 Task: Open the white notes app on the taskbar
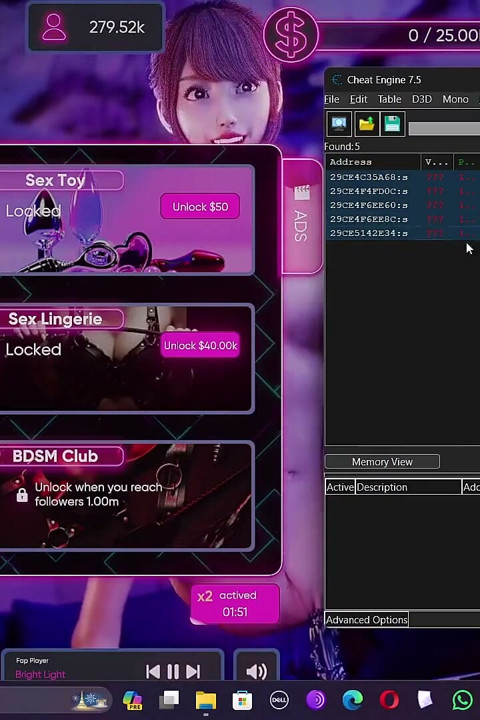point(425,699)
